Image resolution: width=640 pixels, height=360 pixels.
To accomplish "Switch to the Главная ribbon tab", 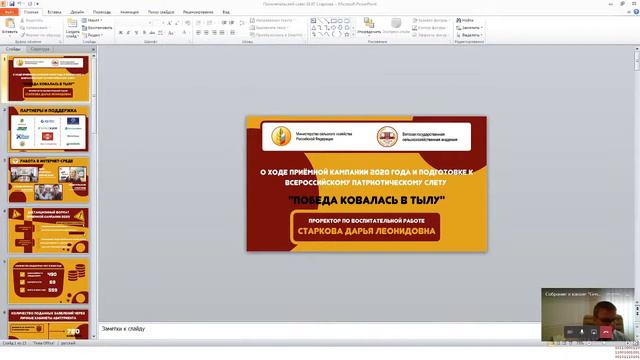I will [31, 12].
